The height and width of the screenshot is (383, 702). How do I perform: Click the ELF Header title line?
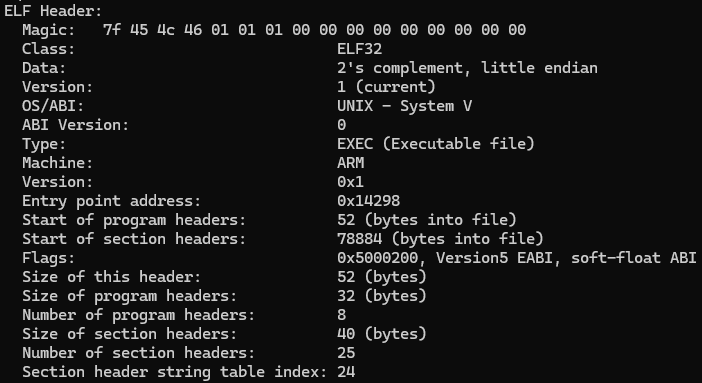(53, 11)
